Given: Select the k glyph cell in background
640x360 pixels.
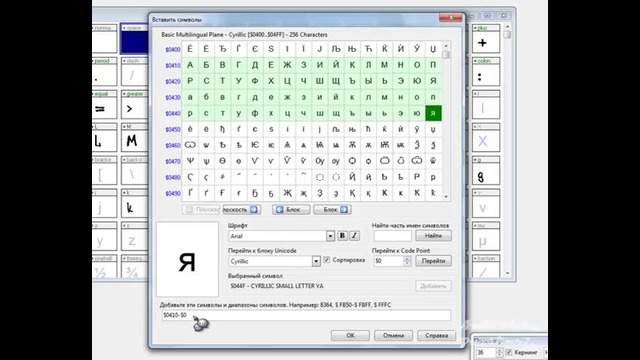Looking at the screenshot, I should click(x=134, y=204).
